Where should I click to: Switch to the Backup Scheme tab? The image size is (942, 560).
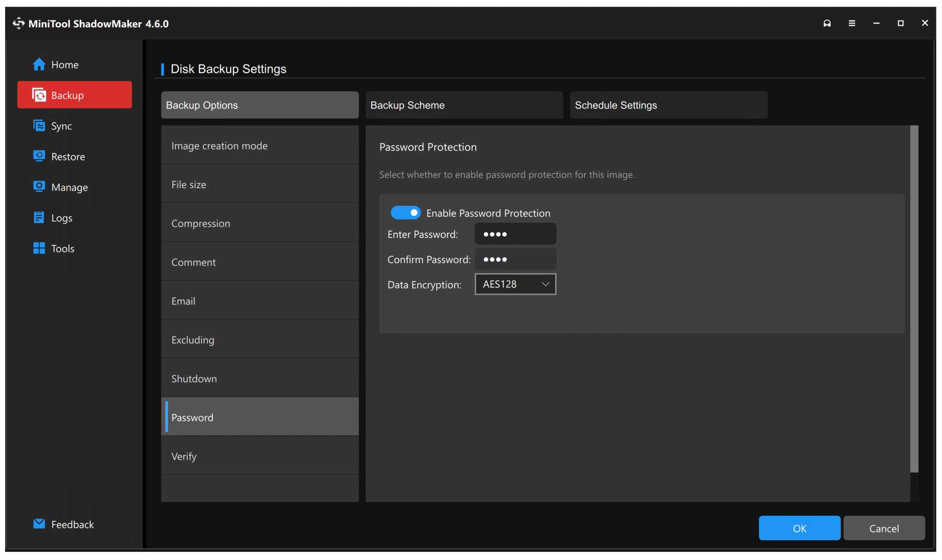pos(464,105)
